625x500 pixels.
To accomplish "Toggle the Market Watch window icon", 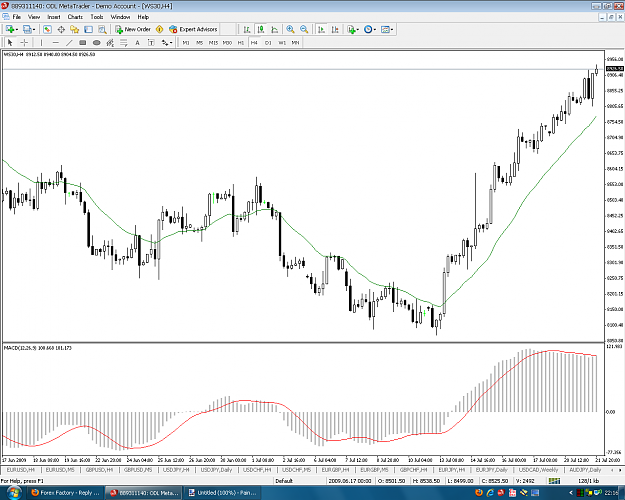I will pos(47,29).
